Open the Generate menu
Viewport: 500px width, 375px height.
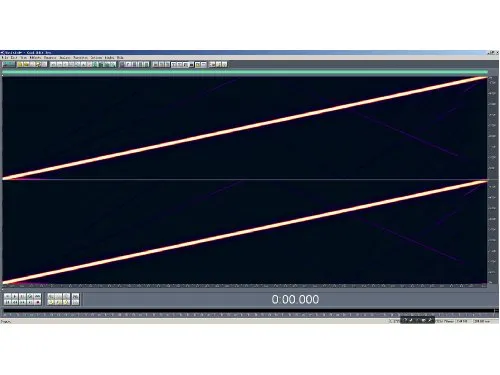coord(50,58)
